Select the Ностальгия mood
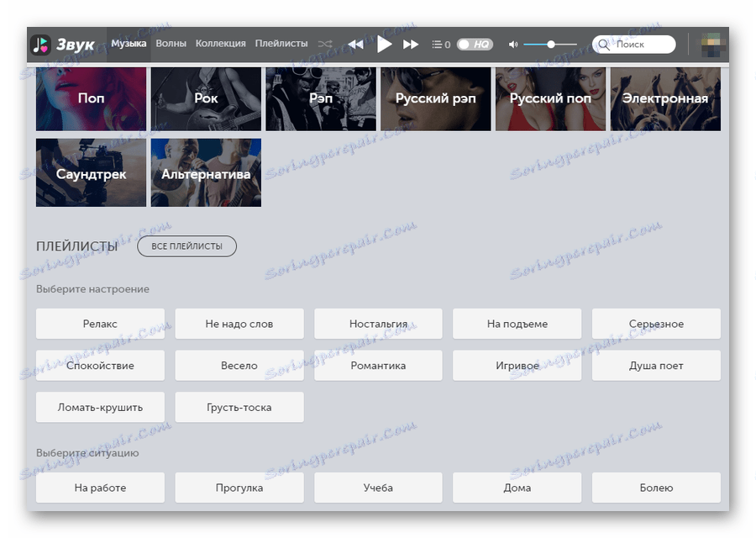The width and height of the screenshot is (756, 538). point(378,324)
